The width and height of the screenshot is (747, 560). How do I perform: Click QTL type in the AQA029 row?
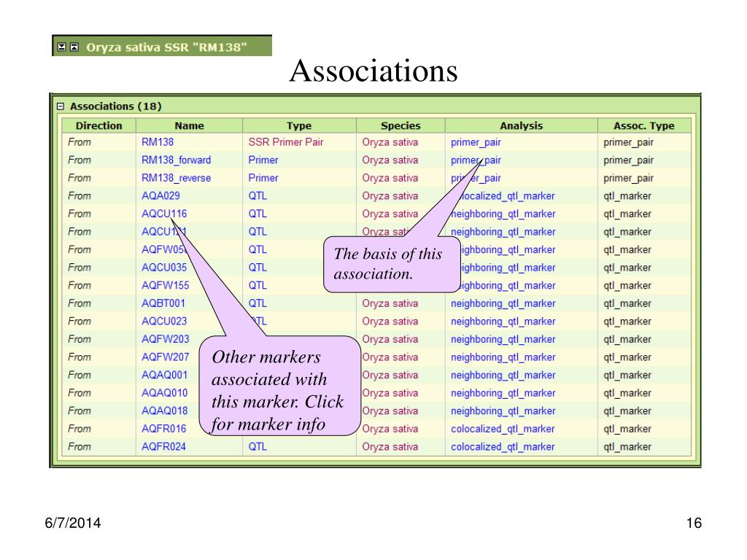(x=258, y=195)
